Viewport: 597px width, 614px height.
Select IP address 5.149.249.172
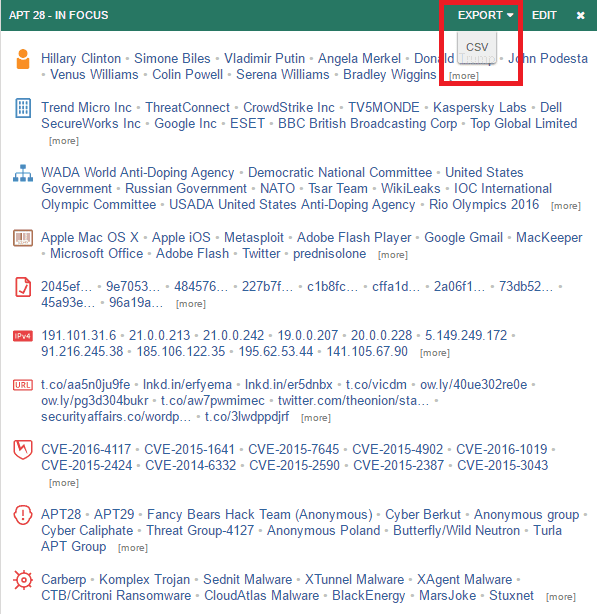pyautogui.click(x=466, y=335)
